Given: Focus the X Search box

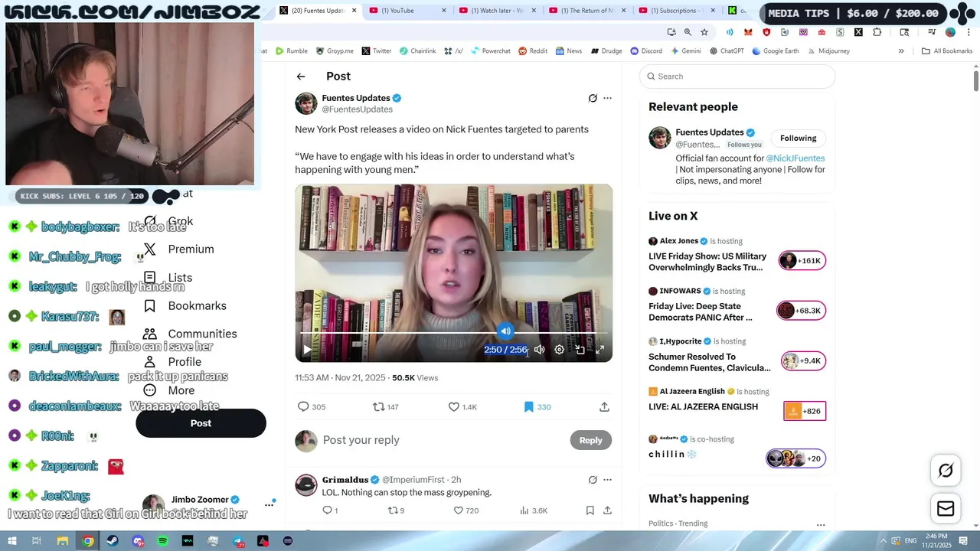Looking at the screenshot, I should pyautogui.click(x=737, y=77).
